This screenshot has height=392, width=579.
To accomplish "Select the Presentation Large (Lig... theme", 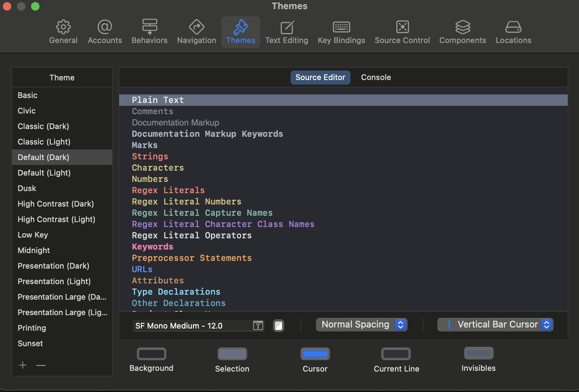I will 62,312.
